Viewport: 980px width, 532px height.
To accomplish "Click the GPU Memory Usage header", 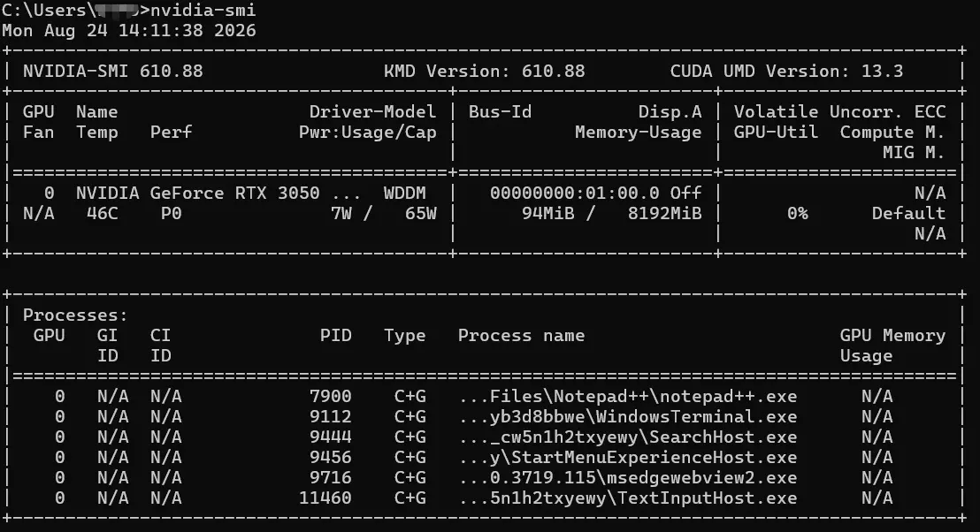I will pyautogui.click(x=892, y=346).
